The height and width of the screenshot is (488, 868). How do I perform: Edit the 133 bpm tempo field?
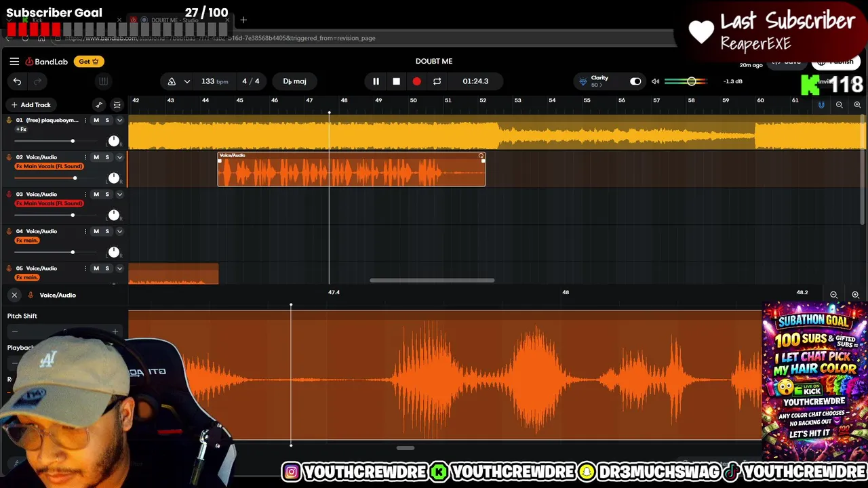coord(215,81)
